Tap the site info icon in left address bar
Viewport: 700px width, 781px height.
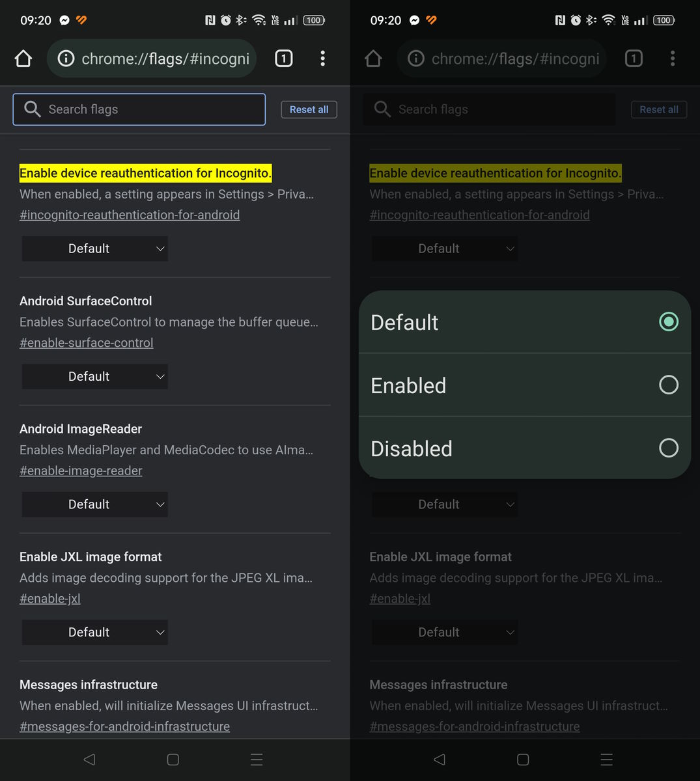point(66,59)
